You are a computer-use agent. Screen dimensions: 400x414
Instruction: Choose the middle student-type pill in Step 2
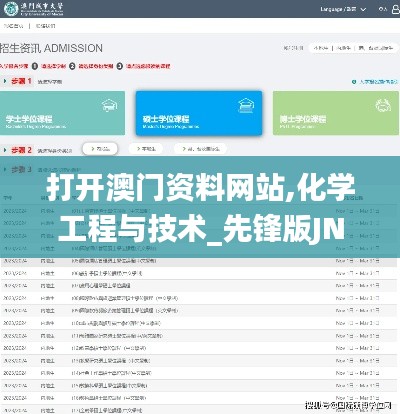click(x=146, y=149)
